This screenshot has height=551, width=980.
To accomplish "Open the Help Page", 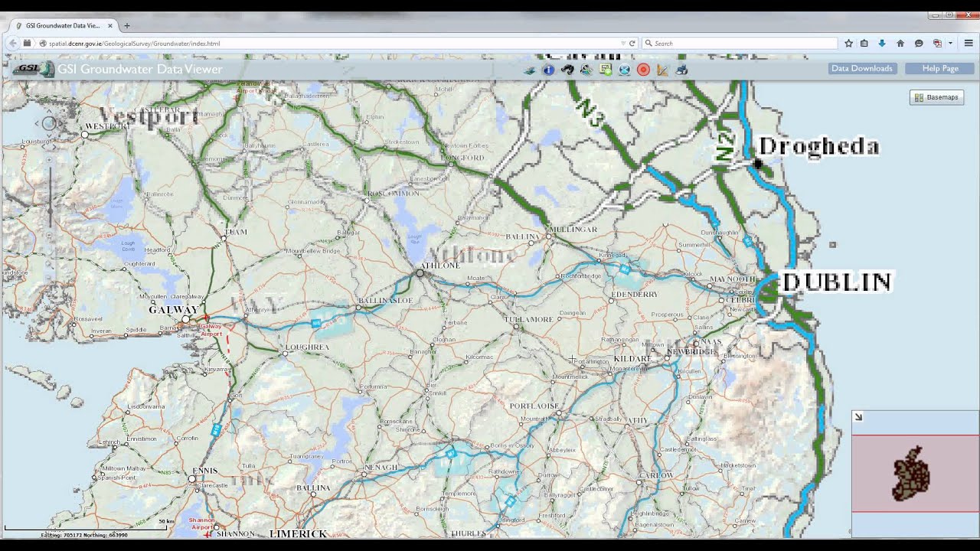I will tap(940, 68).
